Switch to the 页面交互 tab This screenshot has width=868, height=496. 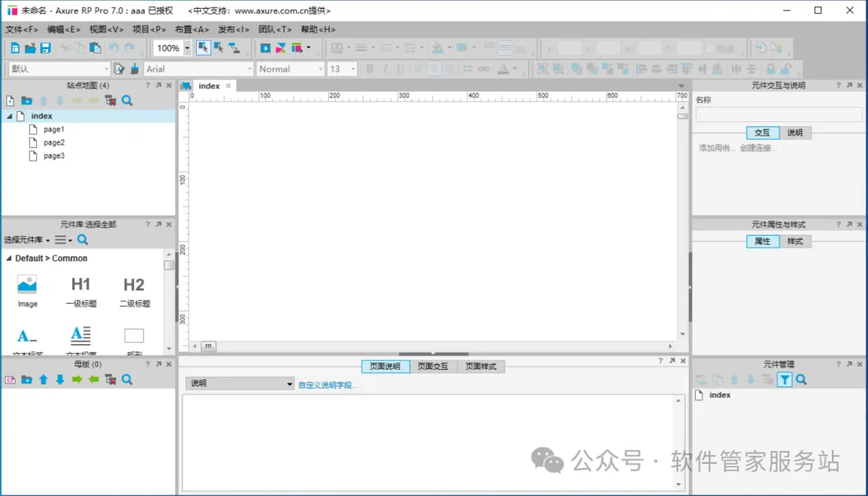pos(433,367)
